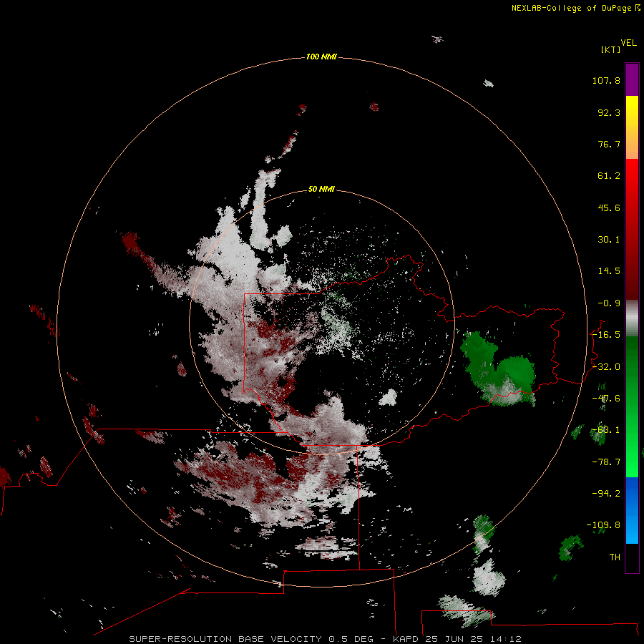Image resolution: width=644 pixels, height=644 pixels.
Task: Select the -78.7 legend value
Action: [606, 462]
